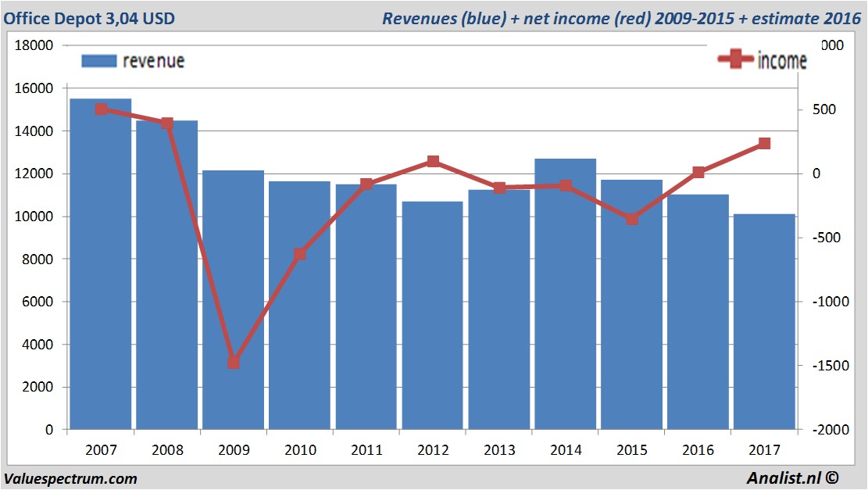Click the 2012 x-axis year label
The height and width of the screenshot is (490, 868).
click(x=433, y=450)
